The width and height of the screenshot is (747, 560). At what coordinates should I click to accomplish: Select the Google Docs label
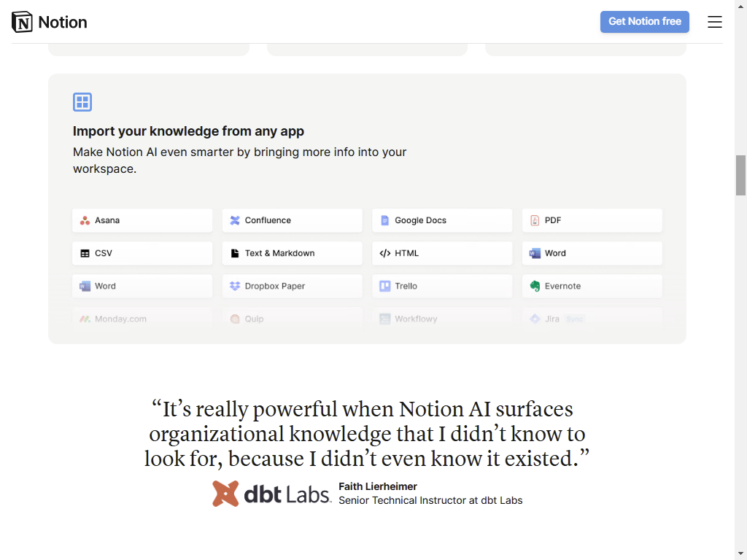tap(421, 220)
